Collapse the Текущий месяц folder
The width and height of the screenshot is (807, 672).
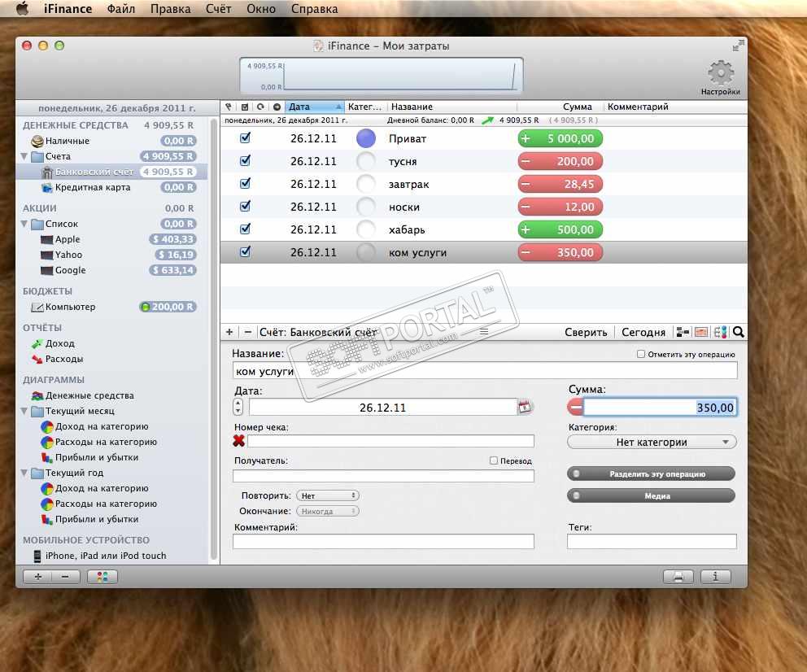(24, 411)
